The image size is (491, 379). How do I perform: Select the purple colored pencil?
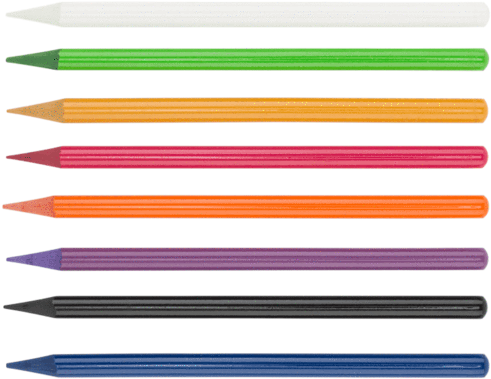(x=247, y=259)
